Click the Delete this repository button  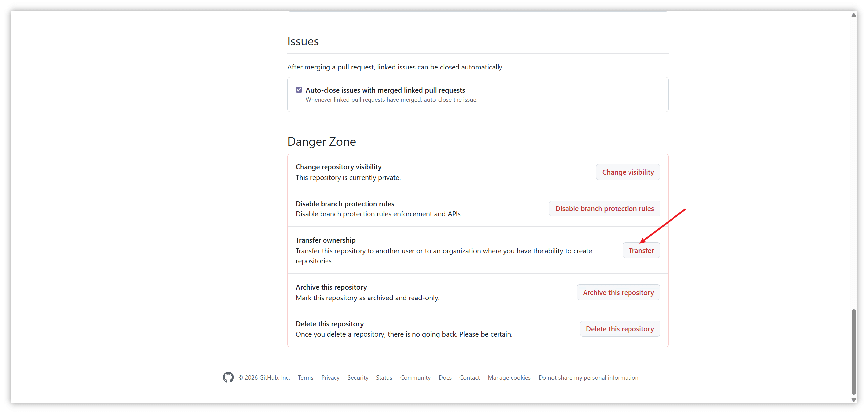point(619,329)
